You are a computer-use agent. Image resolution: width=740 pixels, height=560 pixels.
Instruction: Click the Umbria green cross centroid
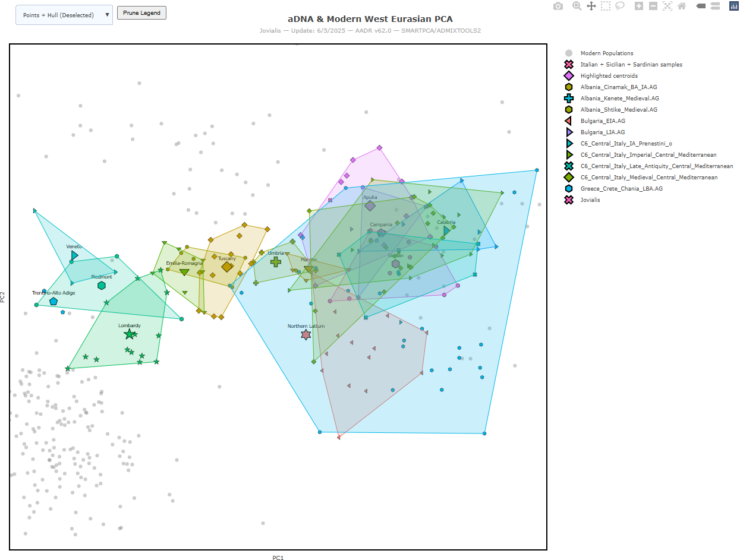click(x=275, y=261)
